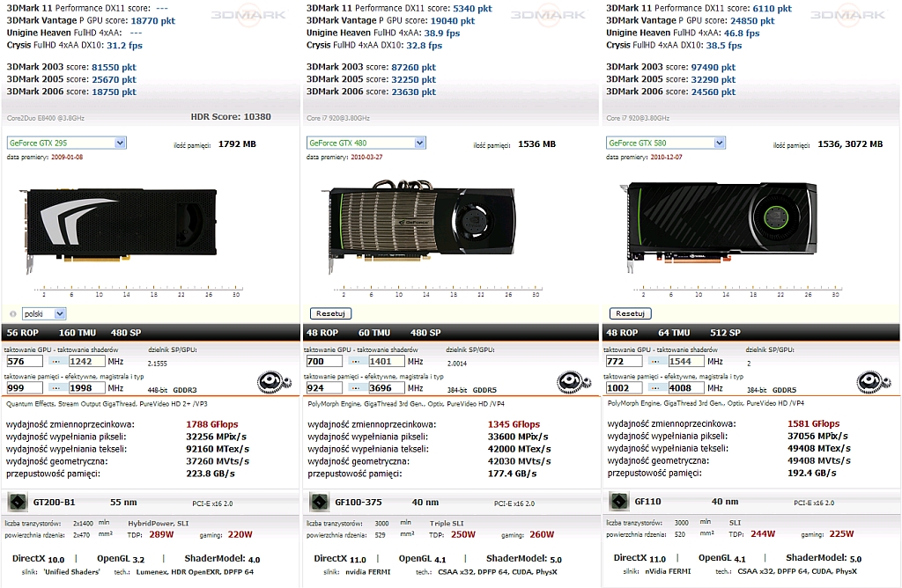Image resolution: width=902 pixels, height=588 pixels.
Task: Click the GTX 295 GPU clock field showing 576
Action: coord(26,361)
